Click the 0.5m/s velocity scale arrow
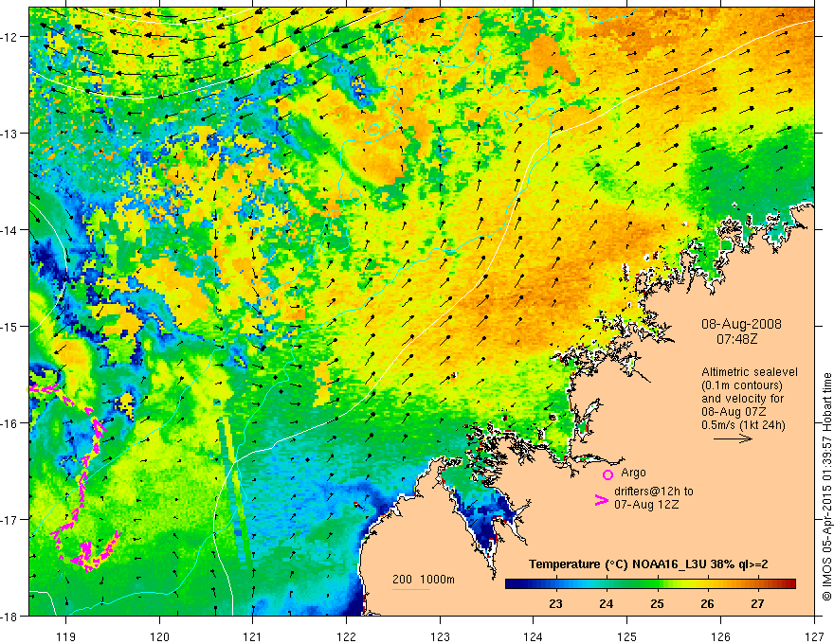The height and width of the screenshot is (644, 834). click(733, 438)
